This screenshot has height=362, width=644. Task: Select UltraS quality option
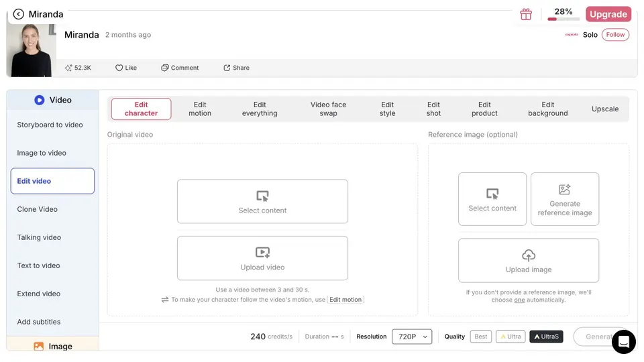(x=546, y=337)
